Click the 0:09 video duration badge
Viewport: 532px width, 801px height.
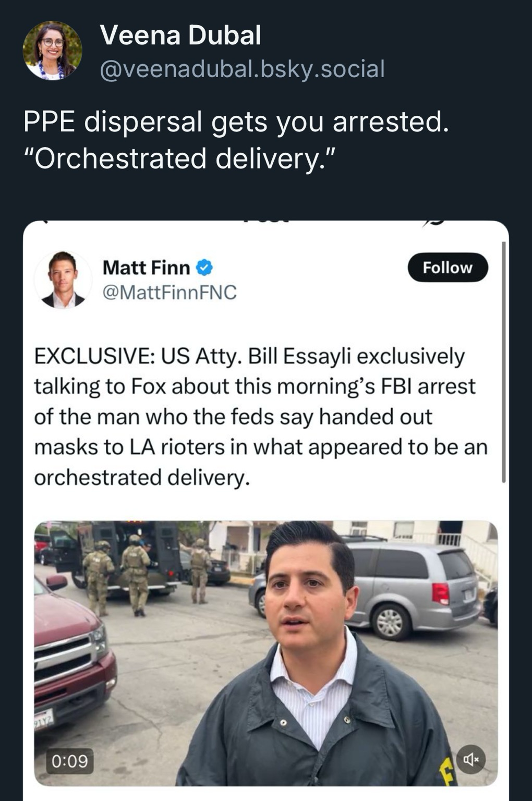70,761
